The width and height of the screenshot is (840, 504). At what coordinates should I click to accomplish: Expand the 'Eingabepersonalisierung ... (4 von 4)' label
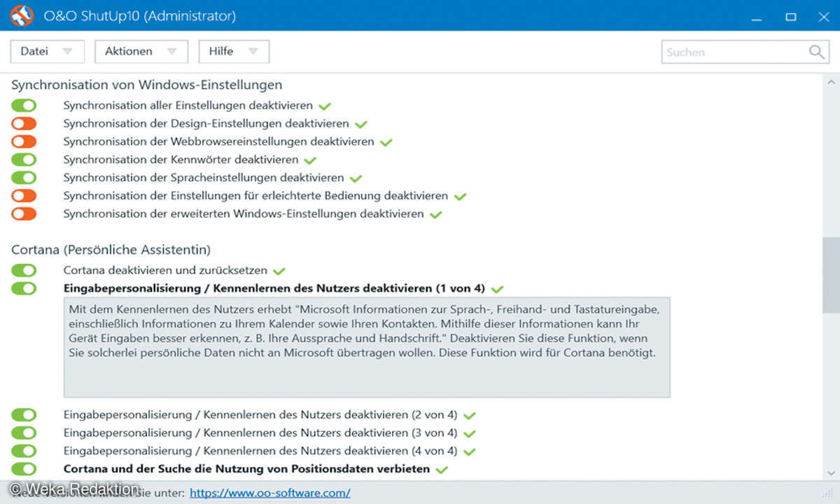coord(260,451)
